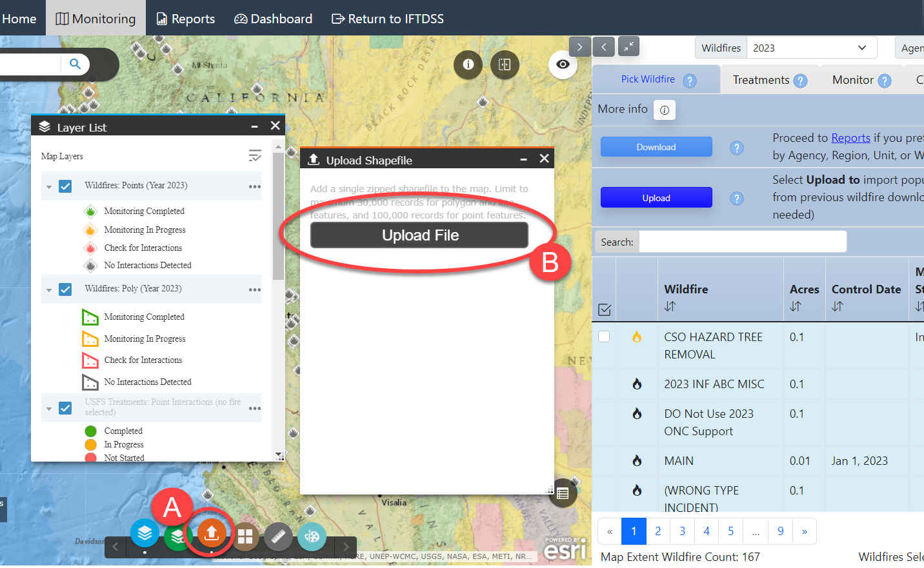Open the Wildfires year 2023 dropdown
Viewport: 924px width, 568px height.
click(x=812, y=48)
